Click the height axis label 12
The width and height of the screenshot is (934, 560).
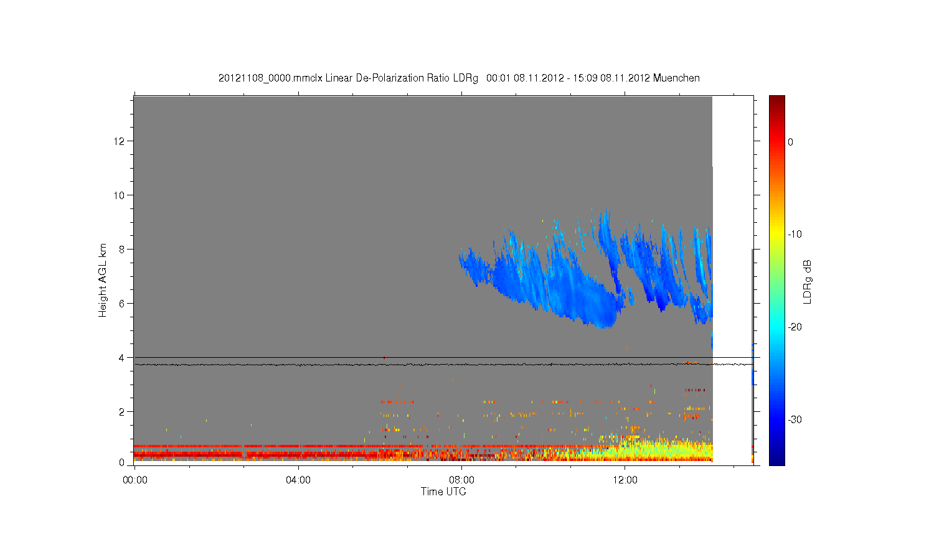tap(120, 141)
